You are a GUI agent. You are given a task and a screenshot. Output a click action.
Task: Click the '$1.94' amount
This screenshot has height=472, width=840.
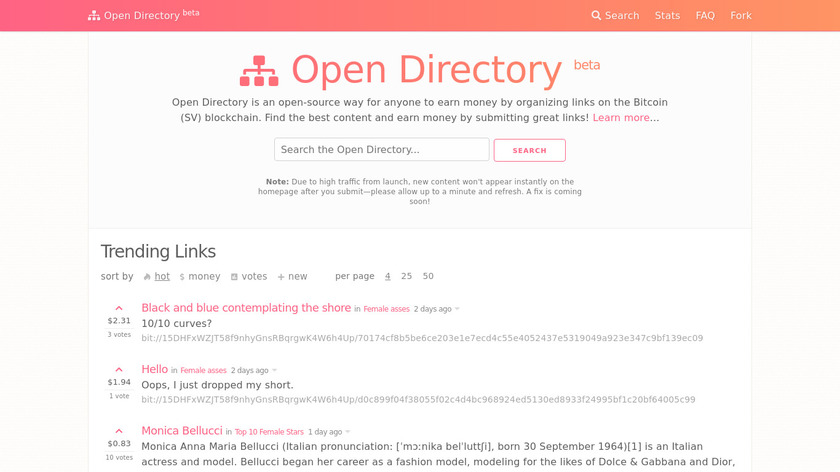coord(119,383)
